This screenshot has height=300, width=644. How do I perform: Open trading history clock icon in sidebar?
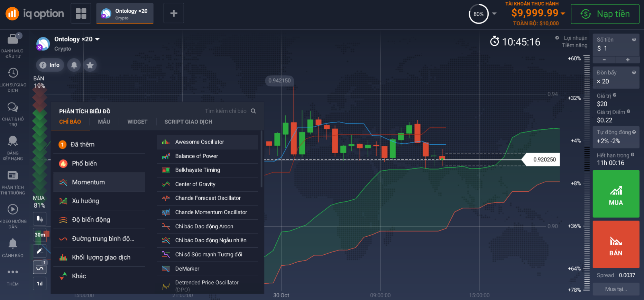(13, 73)
